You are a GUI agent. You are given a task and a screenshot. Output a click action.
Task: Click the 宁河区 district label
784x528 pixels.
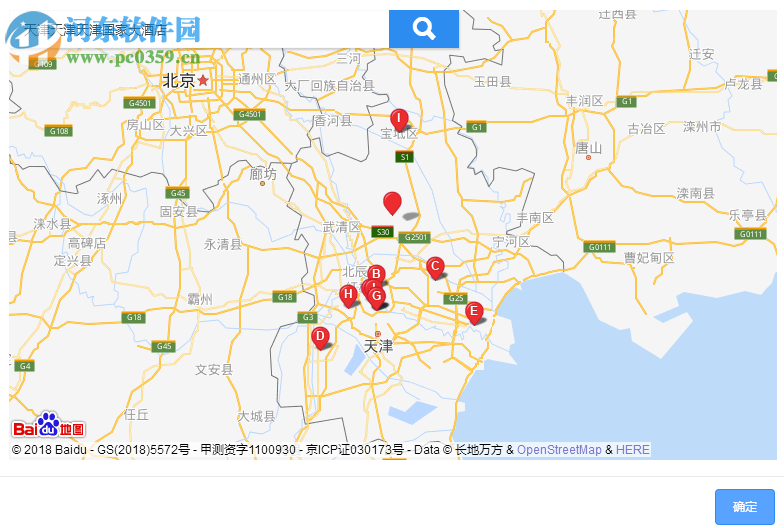[x=511, y=242]
